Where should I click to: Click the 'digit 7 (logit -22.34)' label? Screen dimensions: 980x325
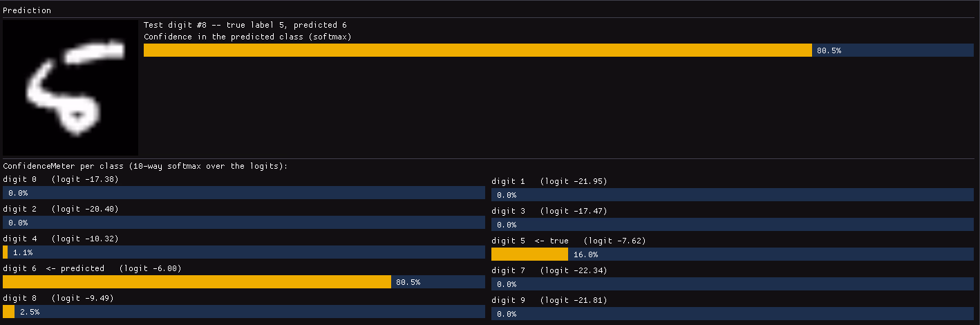(549, 270)
